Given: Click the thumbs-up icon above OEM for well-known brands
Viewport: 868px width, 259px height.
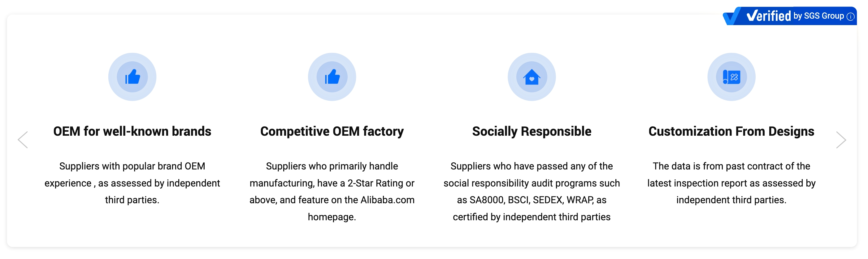Looking at the screenshot, I should 132,77.
